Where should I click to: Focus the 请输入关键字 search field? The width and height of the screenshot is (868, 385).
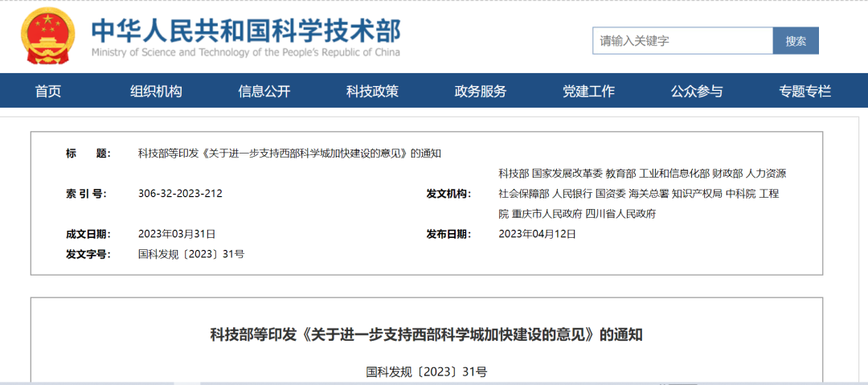(682, 40)
